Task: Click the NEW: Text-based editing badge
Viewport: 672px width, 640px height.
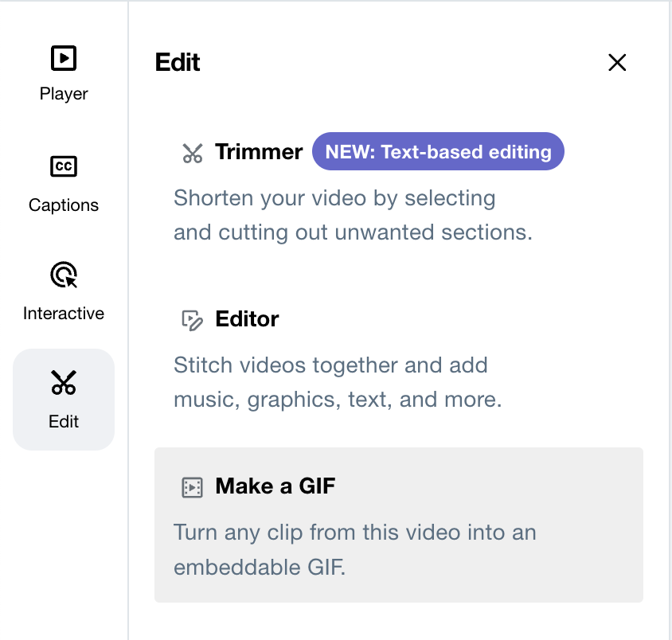Action: 437,151
